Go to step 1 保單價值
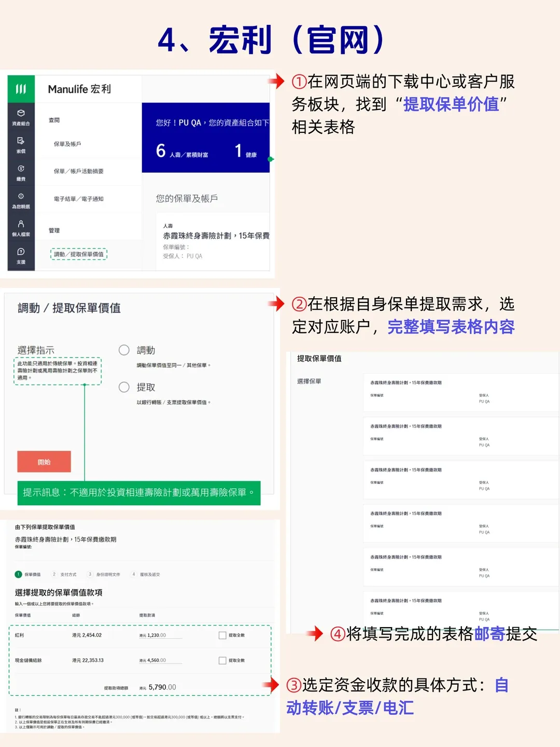Viewport: 560px width, 747px height. [28, 574]
